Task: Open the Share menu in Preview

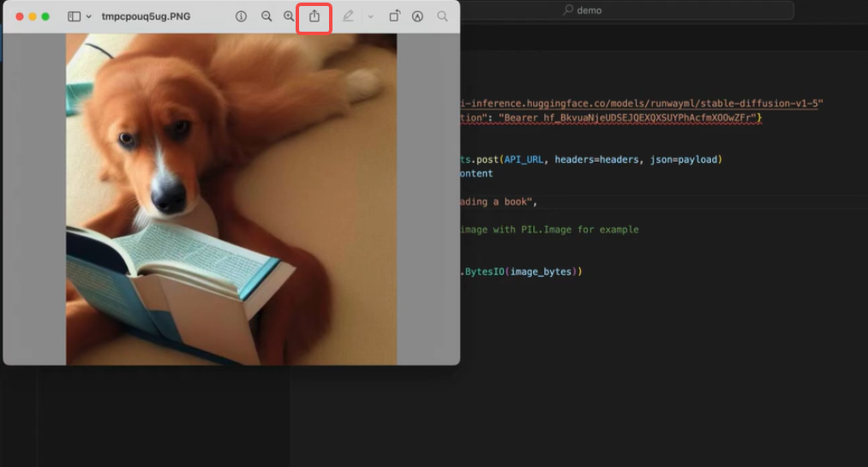Action: click(314, 16)
